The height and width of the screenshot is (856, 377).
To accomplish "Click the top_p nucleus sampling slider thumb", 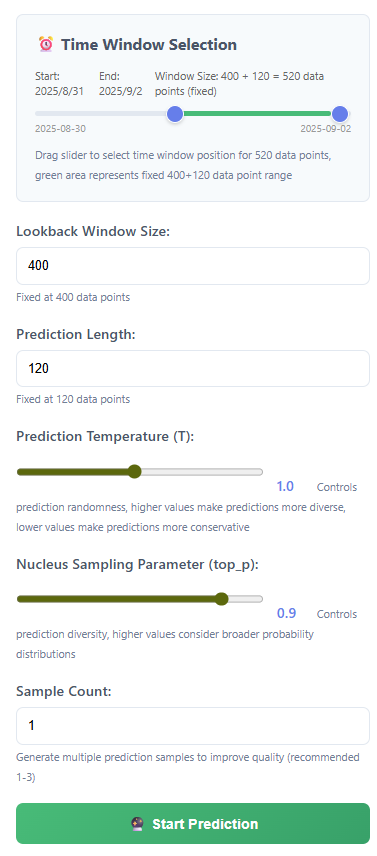I will [221, 599].
